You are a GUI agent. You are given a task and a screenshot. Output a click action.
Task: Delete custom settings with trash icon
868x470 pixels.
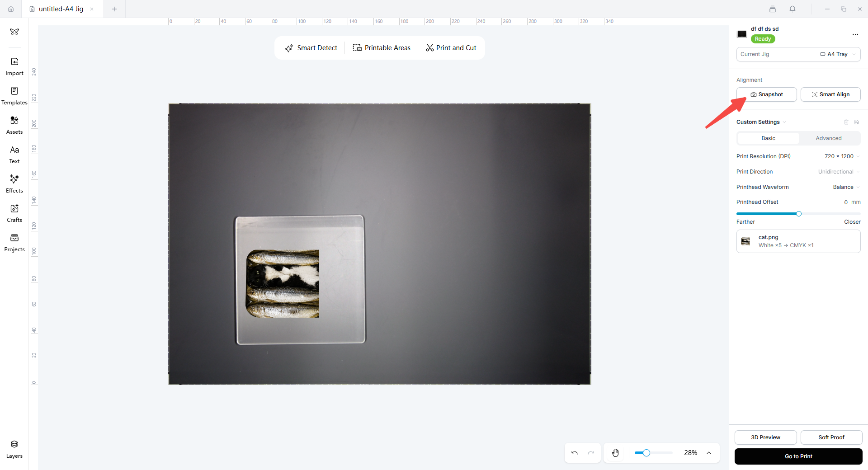coord(846,122)
